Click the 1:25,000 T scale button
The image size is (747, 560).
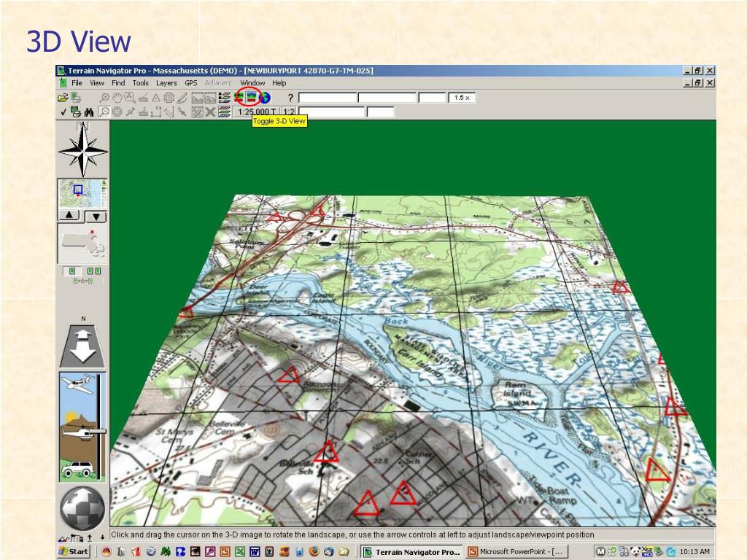click(x=257, y=112)
